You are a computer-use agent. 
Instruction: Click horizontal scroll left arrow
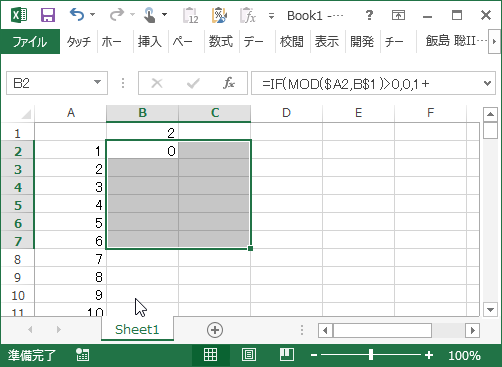(x=325, y=330)
